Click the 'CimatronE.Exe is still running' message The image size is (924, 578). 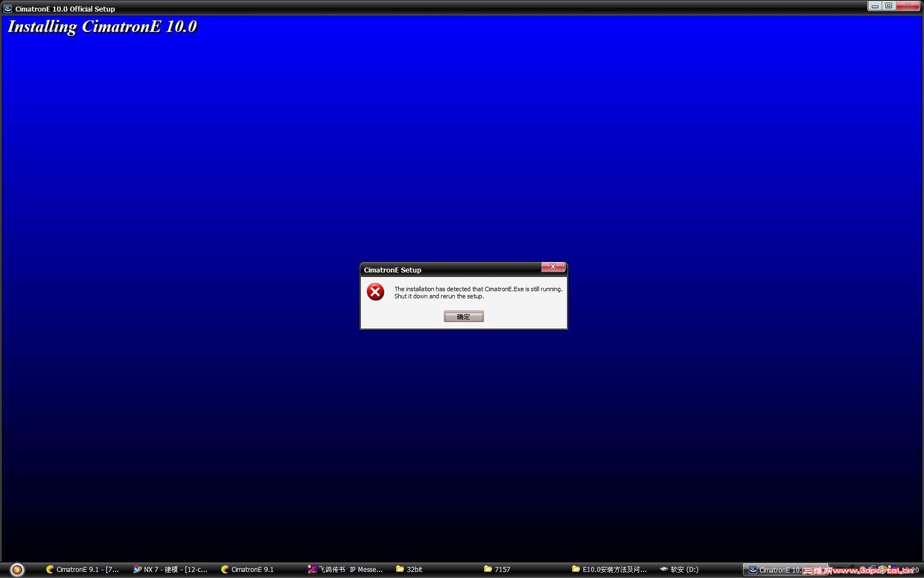pyautogui.click(x=478, y=292)
